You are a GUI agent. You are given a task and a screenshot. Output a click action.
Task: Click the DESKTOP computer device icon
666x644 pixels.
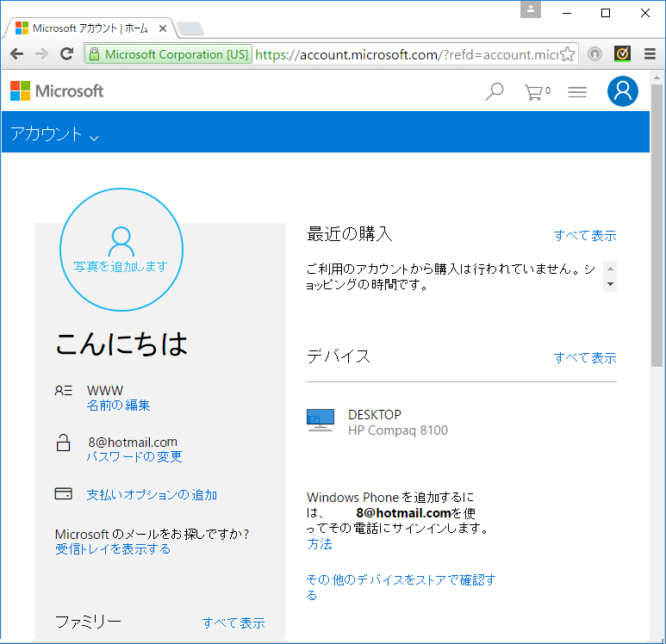click(321, 420)
